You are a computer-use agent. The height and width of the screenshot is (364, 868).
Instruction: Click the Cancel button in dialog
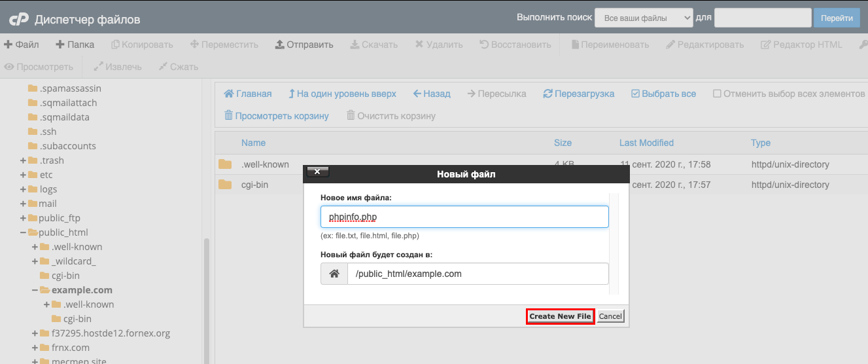[610, 316]
